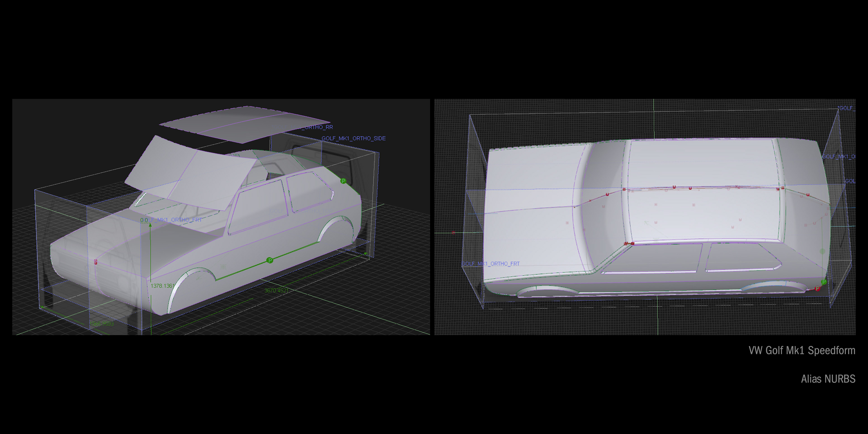The image size is (868, 434).
Task: Select GOLF_MK1_ORTHO_FRT label in right viewport
Action: tap(491, 264)
